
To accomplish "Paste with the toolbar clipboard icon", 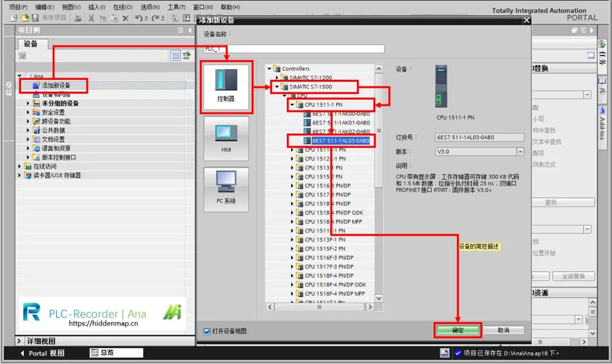I will (x=114, y=18).
